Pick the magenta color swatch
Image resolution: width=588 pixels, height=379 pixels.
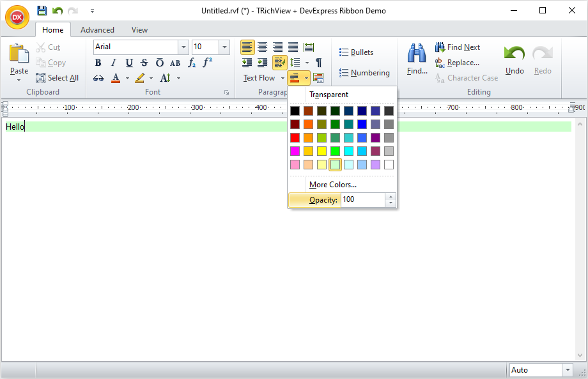click(295, 151)
